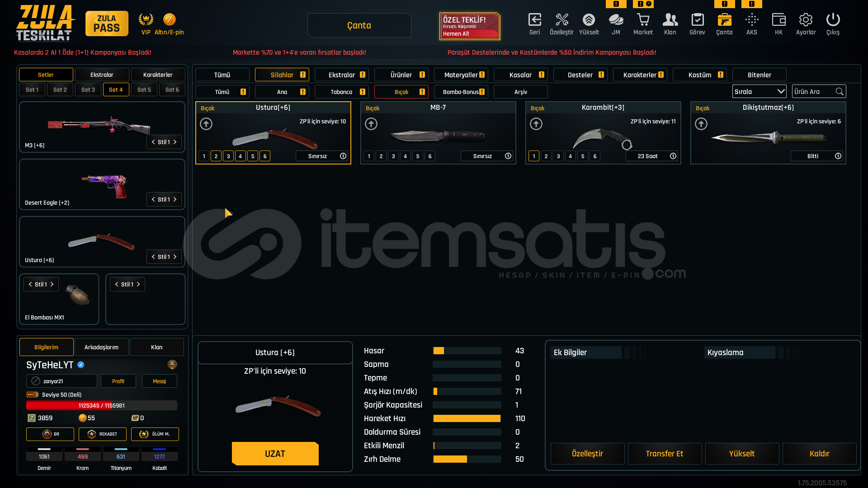Click upgrade arrow icon on Dikiştutmaz[+6] card
Viewport: 868px width, 488px height.
coord(701,124)
